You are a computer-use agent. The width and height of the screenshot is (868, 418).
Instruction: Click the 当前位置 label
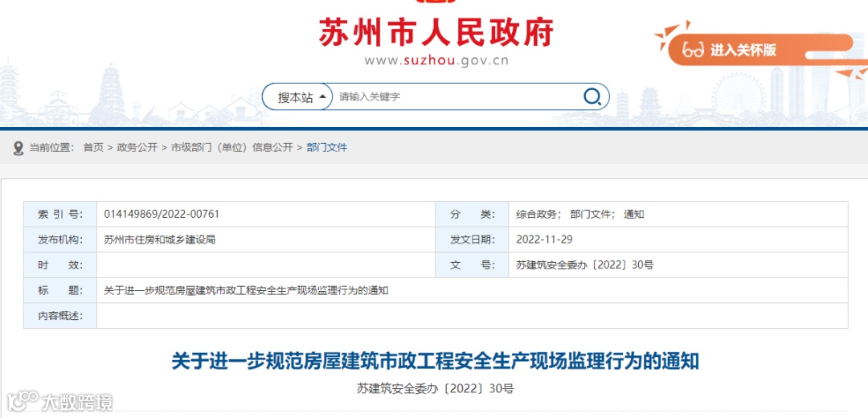[x=51, y=148]
